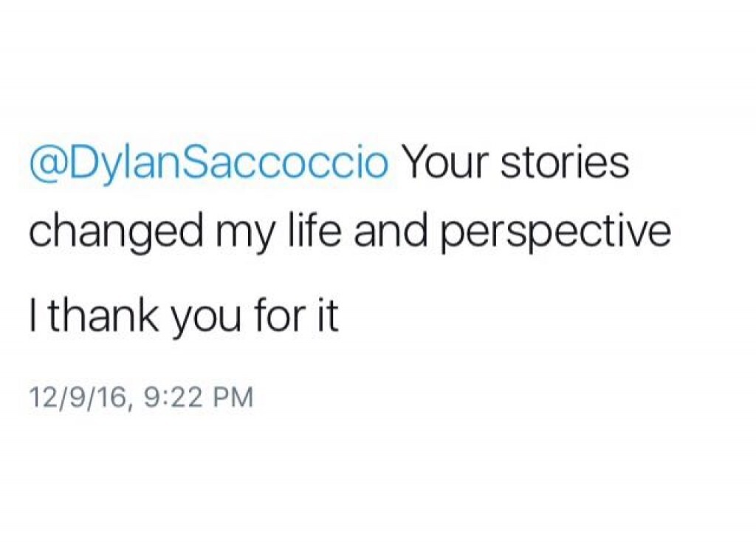The image size is (756, 542).
Task: Click the tweet time "9:22"
Action: (173, 399)
